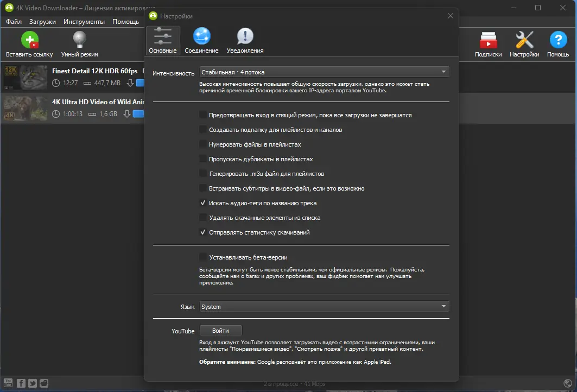Check Удалять скачанные элементы из списка
577x392 pixels.
click(x=203, y=218)
